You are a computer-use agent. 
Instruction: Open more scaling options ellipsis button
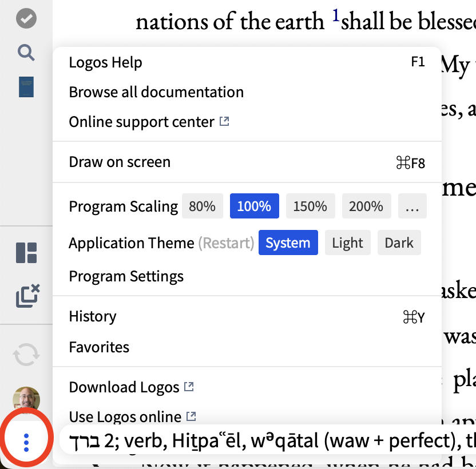[412, 206]
